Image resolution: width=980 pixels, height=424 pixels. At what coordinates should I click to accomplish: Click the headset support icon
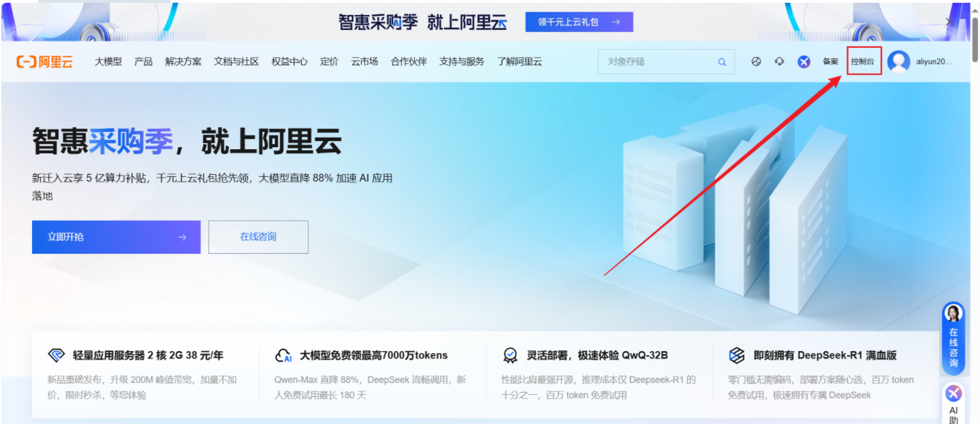(780, 61)
